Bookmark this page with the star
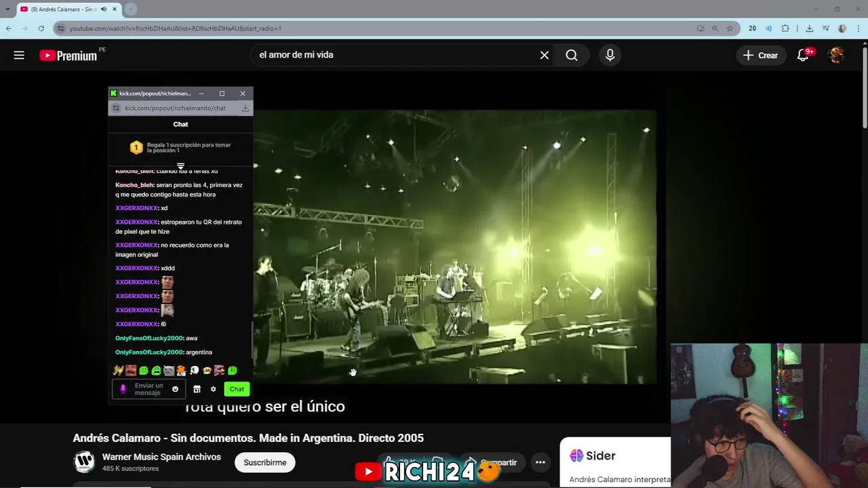This screenshot has width=868, height=488. (730, 28)
